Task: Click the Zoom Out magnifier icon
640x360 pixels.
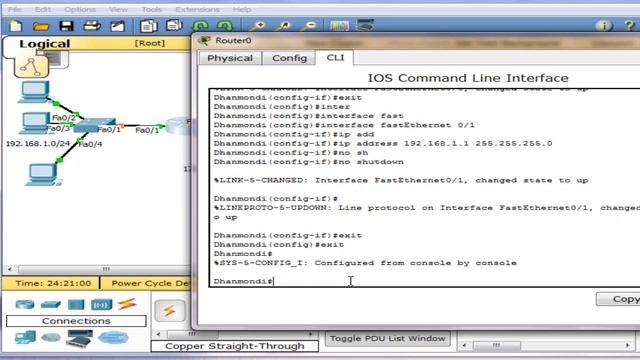Action: point(309,26)
